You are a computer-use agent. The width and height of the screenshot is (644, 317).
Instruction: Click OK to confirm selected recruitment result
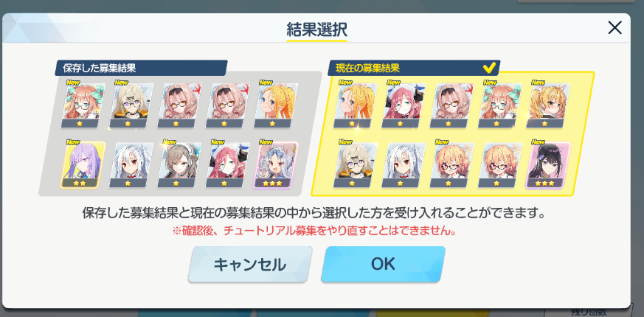coord(383,264)
